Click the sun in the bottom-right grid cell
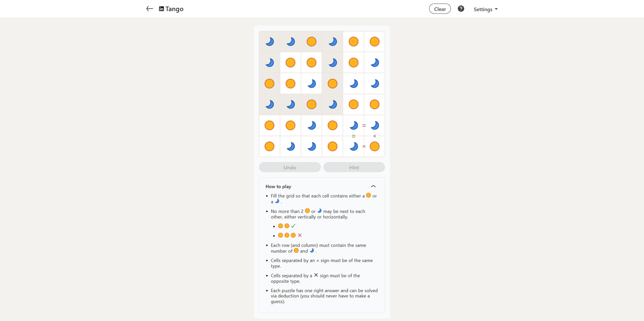644x321 pixels. [x=374, y=146]
